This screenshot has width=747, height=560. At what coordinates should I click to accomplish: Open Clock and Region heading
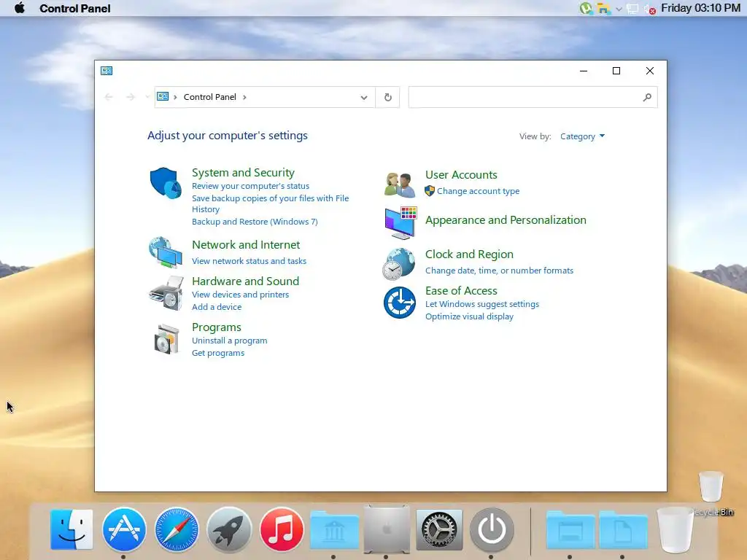click(x=469, y=254)
